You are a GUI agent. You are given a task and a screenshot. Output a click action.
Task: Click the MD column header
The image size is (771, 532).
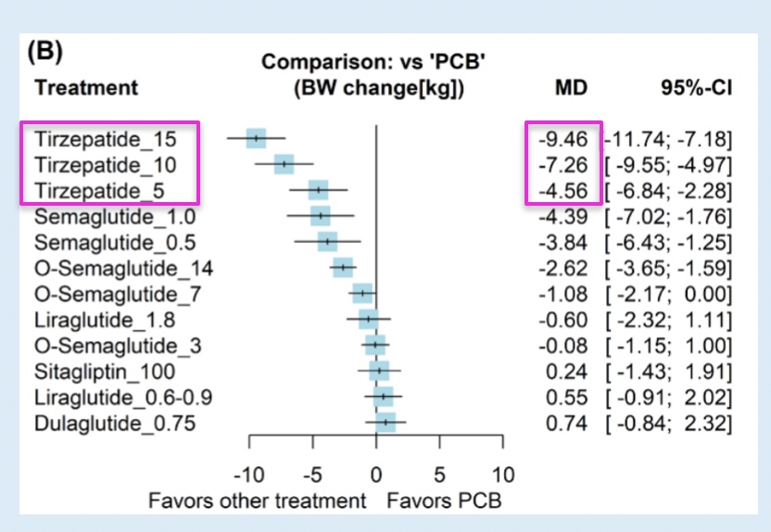point(566,88)
